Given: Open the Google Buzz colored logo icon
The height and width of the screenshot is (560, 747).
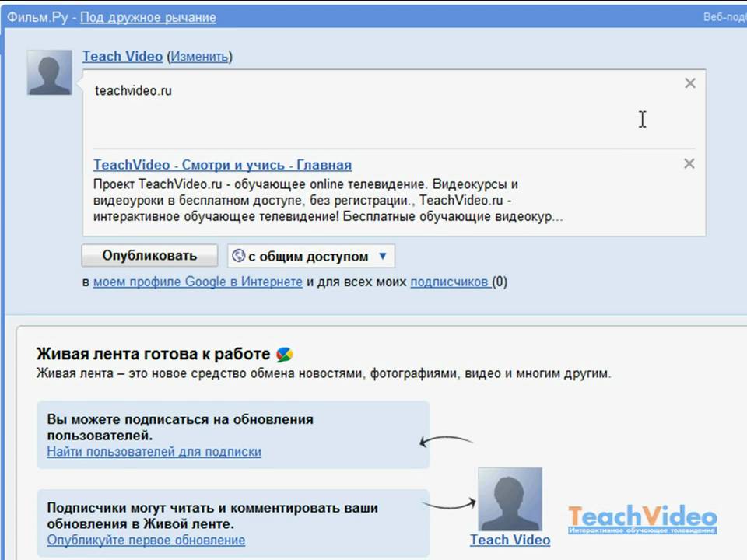Looking at the screenshot, I should point(285,355).
